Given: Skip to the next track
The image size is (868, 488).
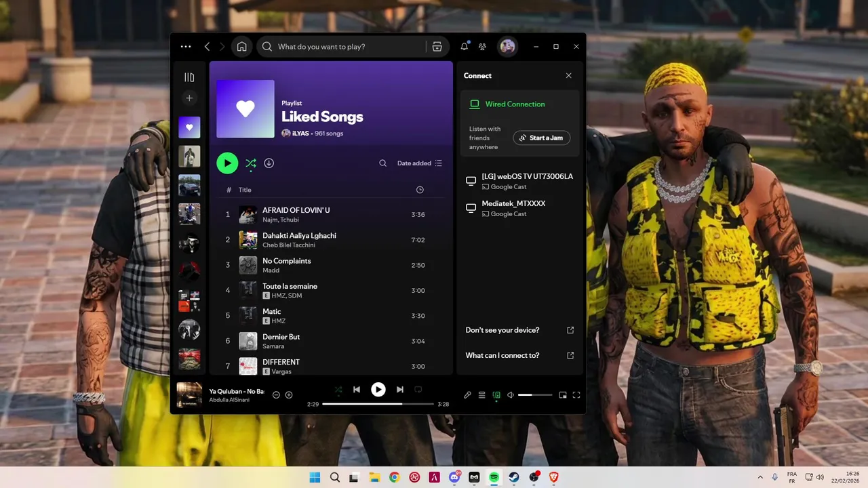Looking at the screenshot, I should [x=400, y=390].
